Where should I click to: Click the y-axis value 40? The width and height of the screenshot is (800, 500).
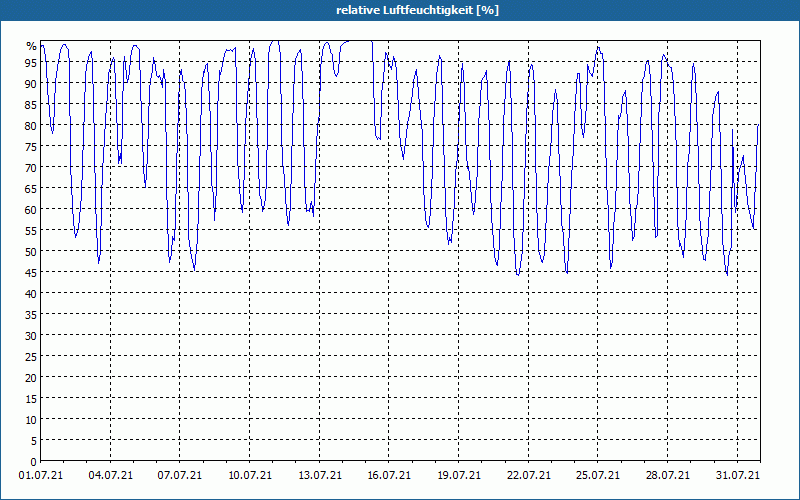tap(31, 293)
